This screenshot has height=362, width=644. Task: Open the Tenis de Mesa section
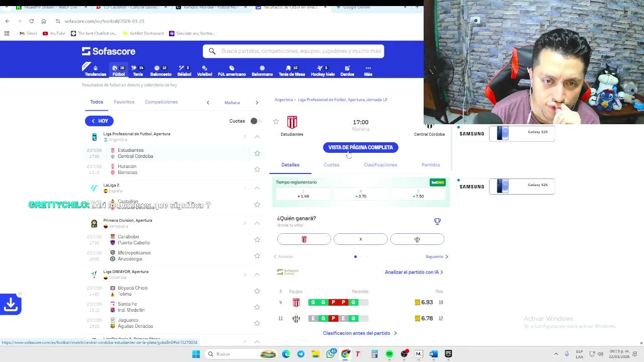pyautogui.click(x=292, y=70)
